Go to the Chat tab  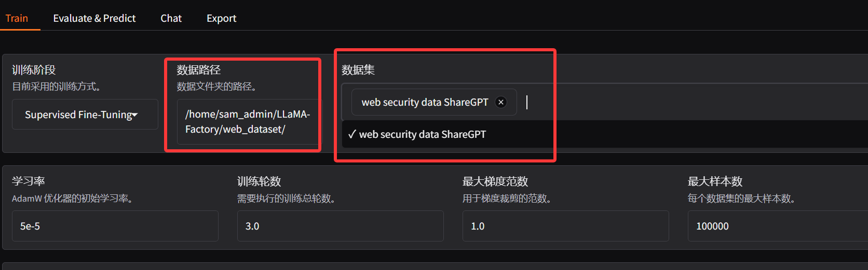click(x=171, y=18)
